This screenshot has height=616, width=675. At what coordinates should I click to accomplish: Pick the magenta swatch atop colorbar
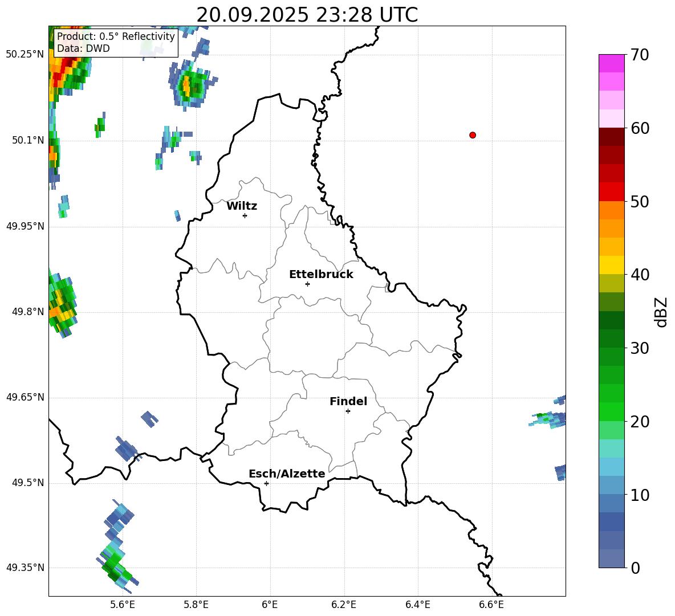click(x=611, y=63)
